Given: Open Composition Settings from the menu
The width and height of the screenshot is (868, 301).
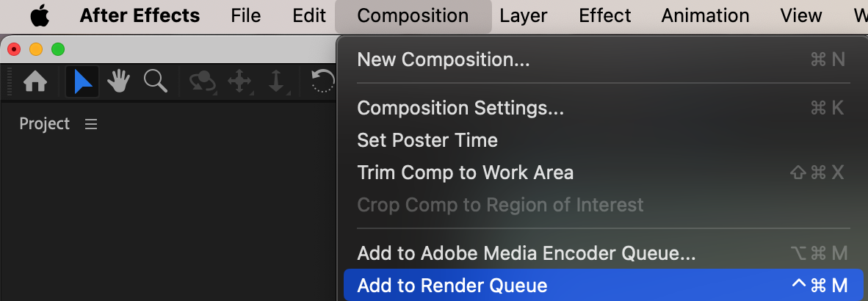Looking at the screenshot, I should (460, 108).
